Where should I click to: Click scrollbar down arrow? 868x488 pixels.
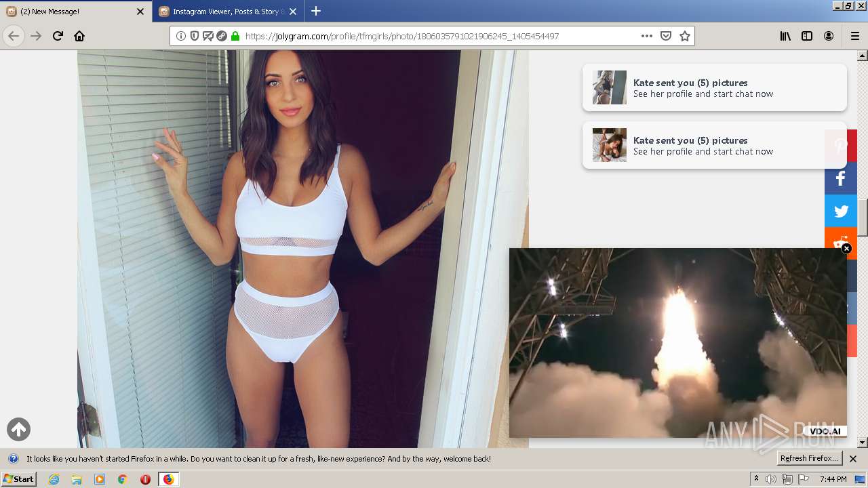click(x=863, y=443)
